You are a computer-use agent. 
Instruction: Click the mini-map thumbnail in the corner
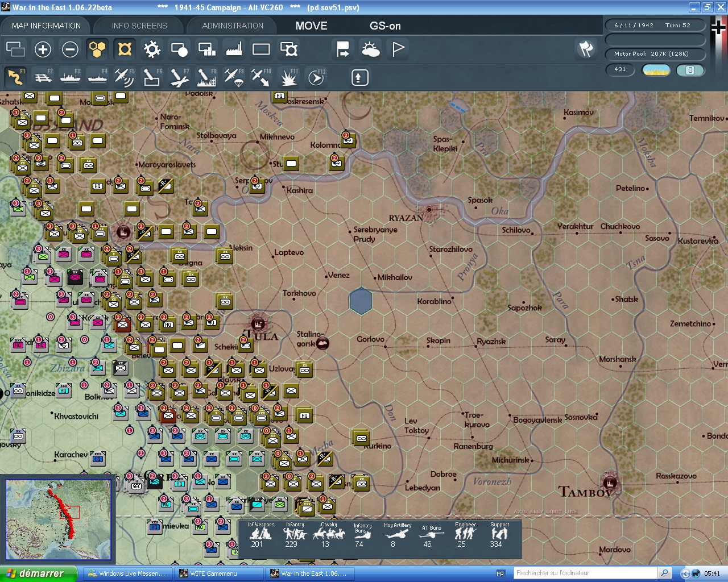[59, 519]
